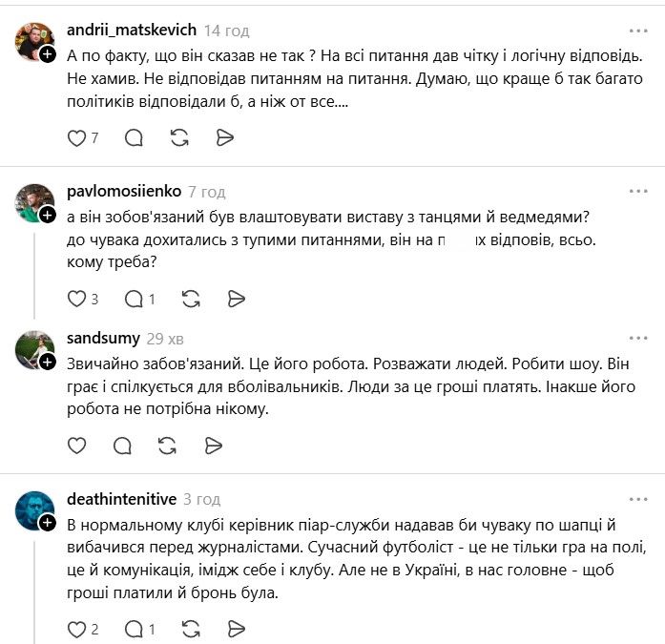
Task: Open more options for pavlomosiienko's comment
Action: [x=638, y=192]
